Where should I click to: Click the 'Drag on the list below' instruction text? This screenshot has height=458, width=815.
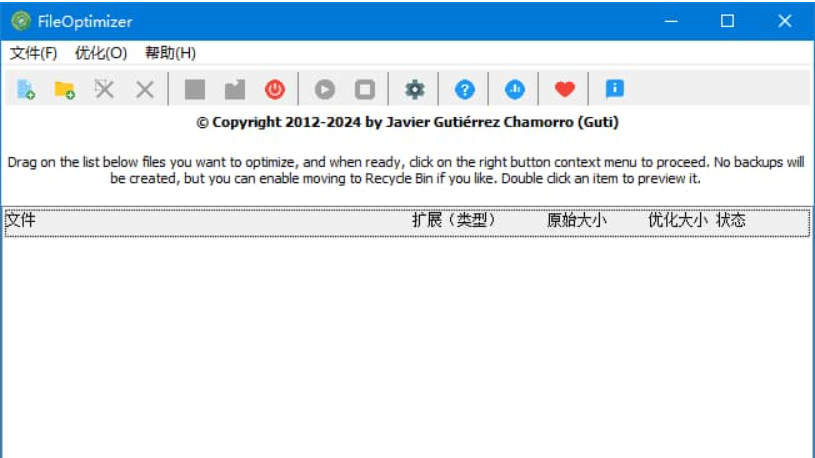pos(406,170)
